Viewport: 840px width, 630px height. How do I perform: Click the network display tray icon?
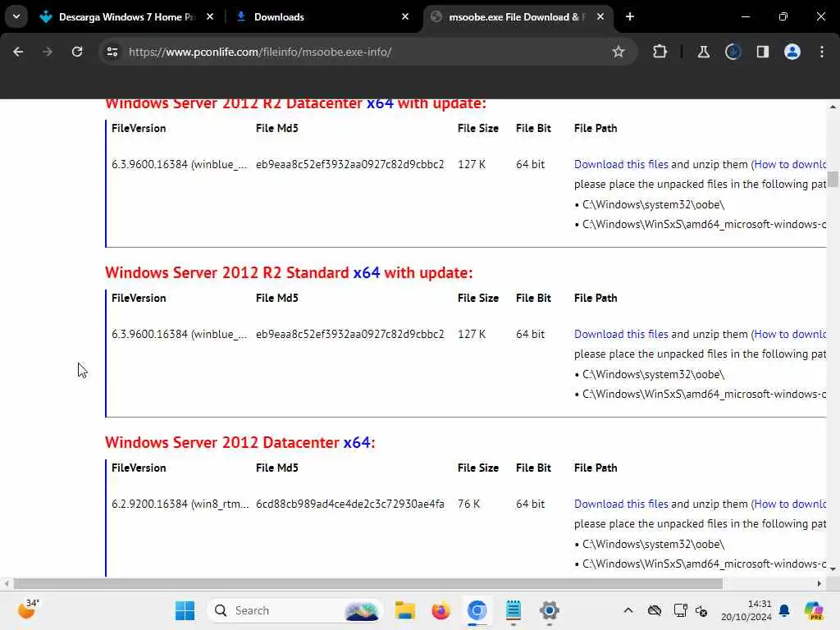680,610
